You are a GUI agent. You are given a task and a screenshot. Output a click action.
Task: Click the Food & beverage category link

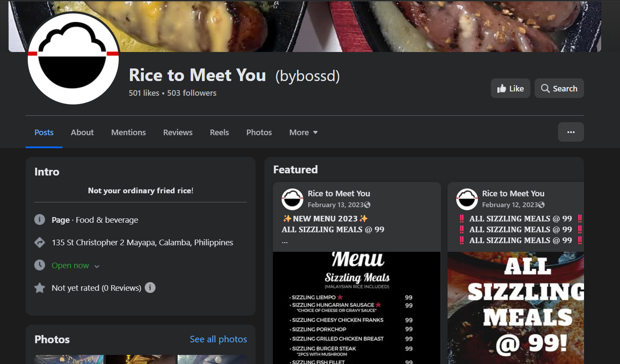107,220
